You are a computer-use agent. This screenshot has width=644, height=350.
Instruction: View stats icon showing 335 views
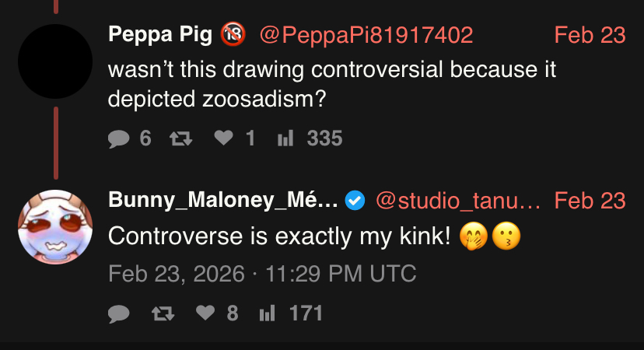(x=283, y=138)
